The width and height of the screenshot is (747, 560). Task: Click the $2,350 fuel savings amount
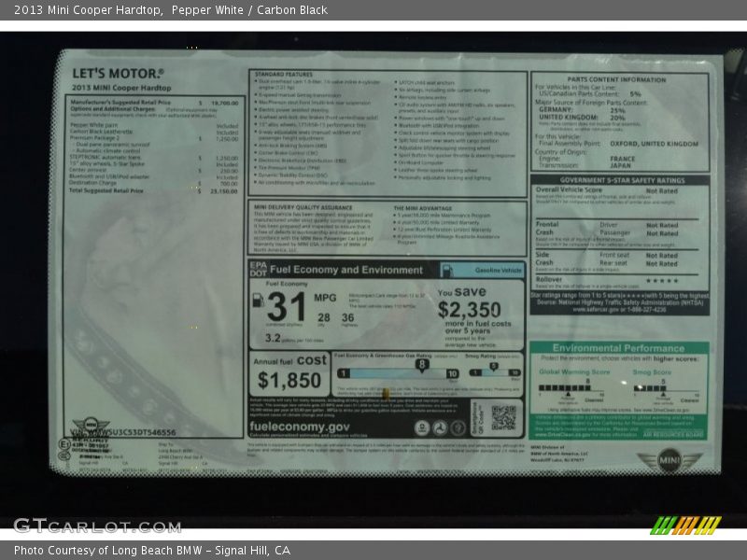(470, 310)
